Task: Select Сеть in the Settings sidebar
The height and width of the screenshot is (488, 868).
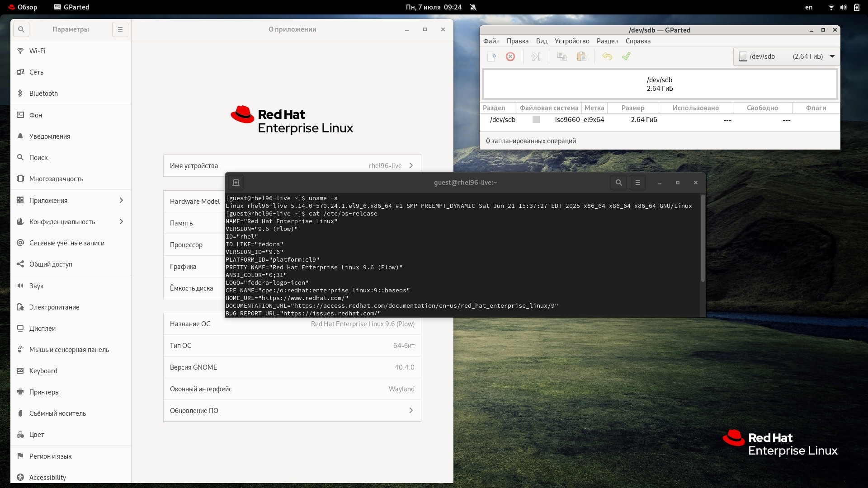Action: click(x=71, y=72)
